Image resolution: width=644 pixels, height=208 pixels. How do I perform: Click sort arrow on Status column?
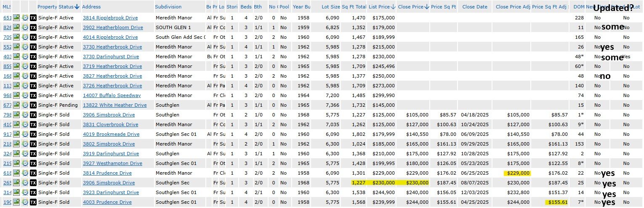pyautogui.click(x=77, y=7)
